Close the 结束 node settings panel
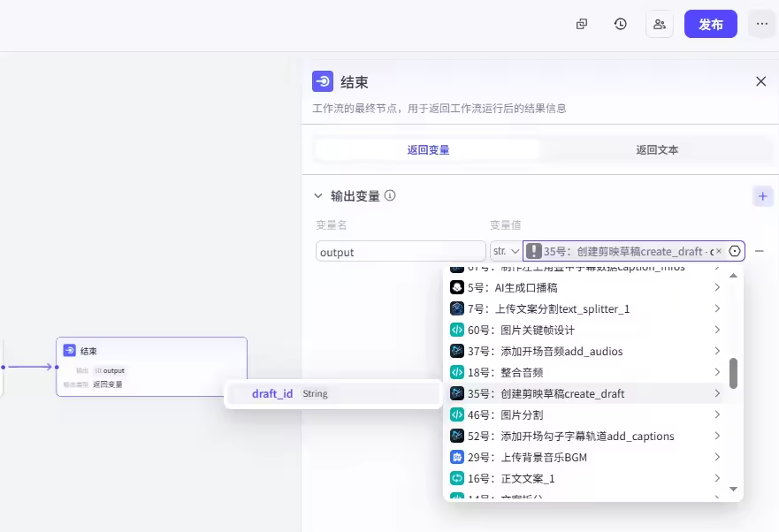The height and width of the screenshot is (532, 779). point(760,80)
